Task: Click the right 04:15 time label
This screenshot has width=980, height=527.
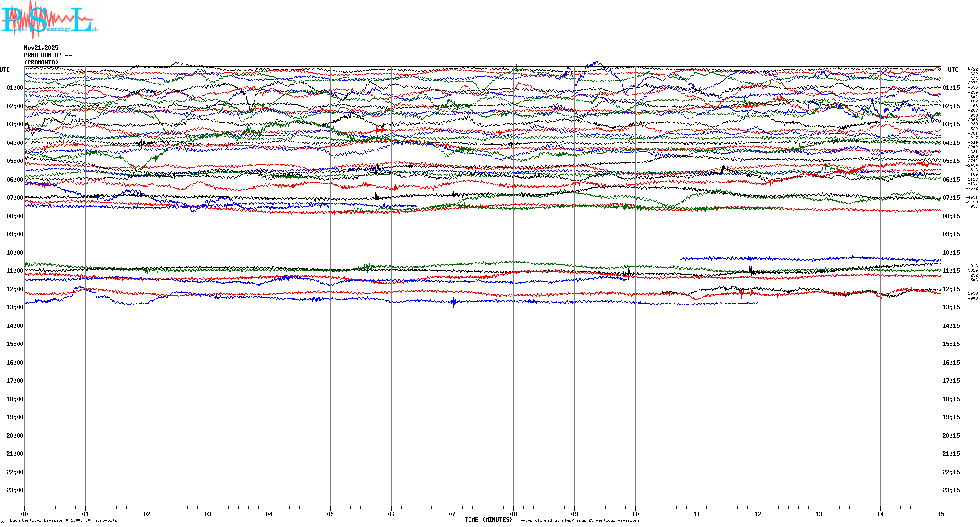Action: tap(951, 143)
